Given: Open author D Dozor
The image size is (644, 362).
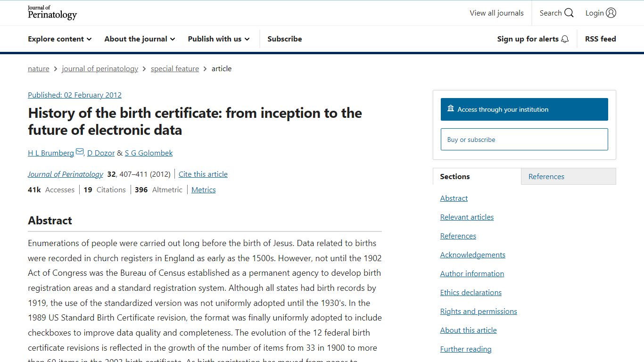Looking at the screenshot, I should (101, 153).
